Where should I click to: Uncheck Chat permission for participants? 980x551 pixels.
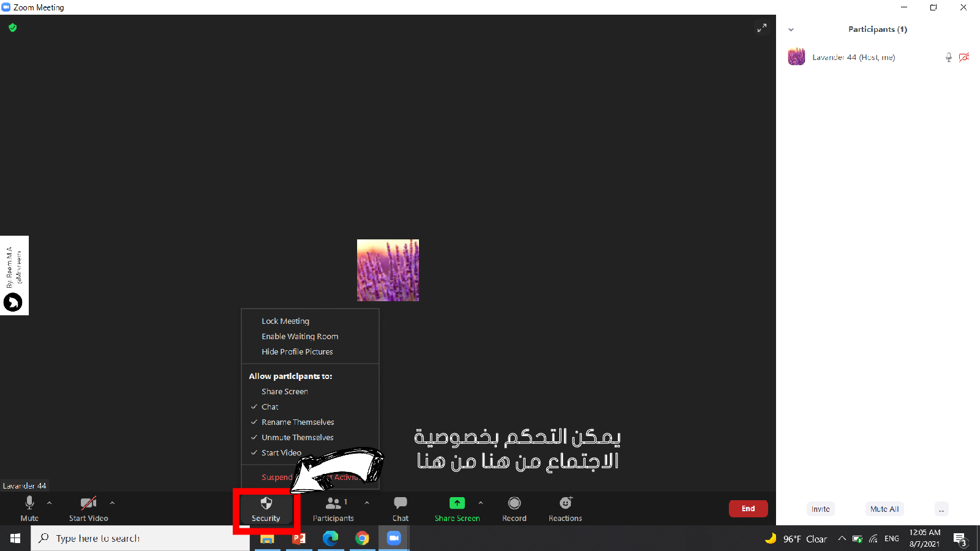pos(270,407)
